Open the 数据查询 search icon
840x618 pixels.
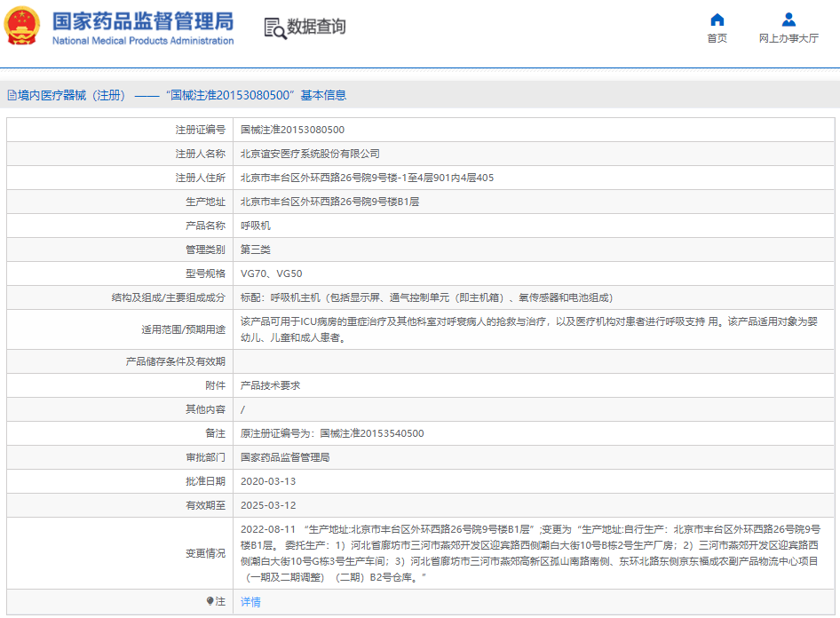[x=275, y=28]
